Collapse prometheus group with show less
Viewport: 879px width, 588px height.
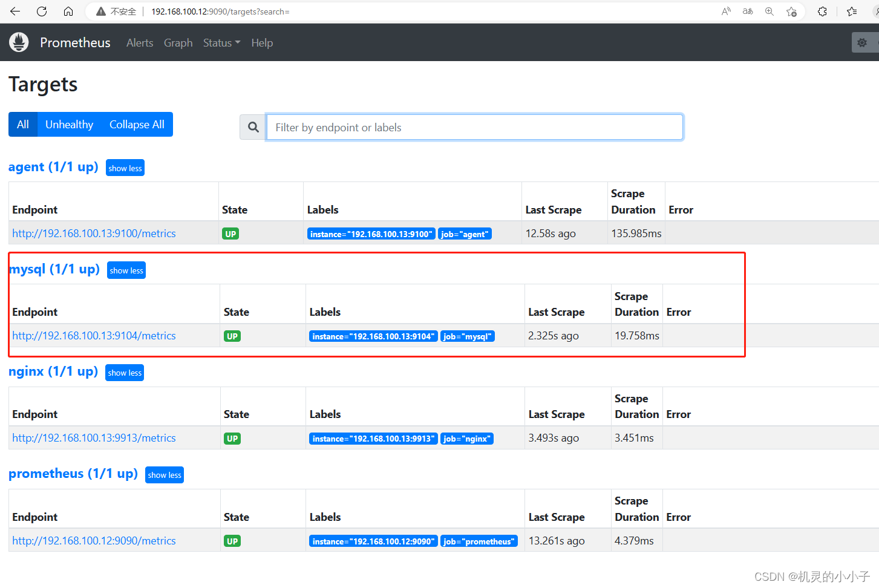[165, 475]
